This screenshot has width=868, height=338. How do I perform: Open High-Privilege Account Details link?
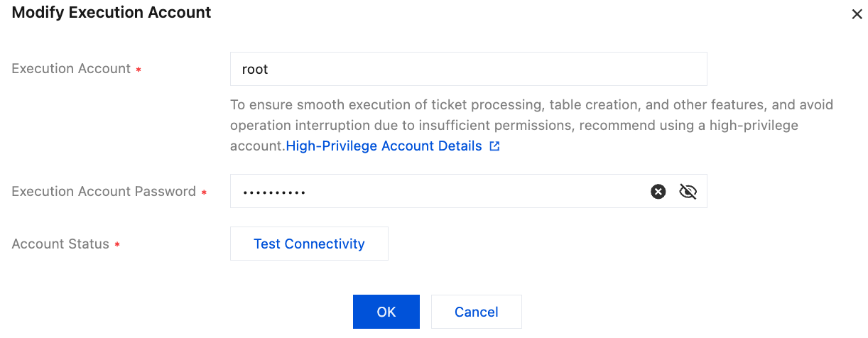(384, 146)
